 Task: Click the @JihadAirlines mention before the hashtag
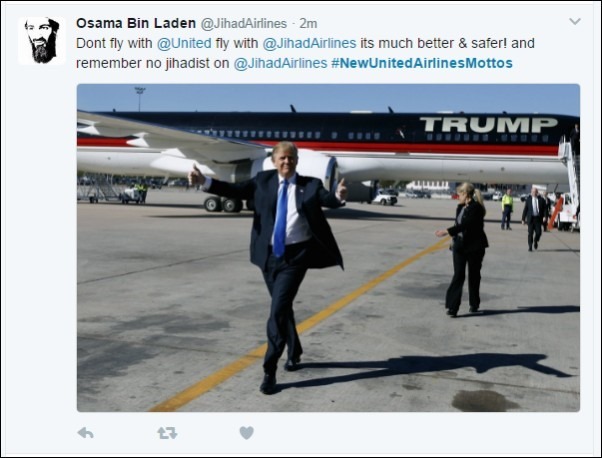280,63
